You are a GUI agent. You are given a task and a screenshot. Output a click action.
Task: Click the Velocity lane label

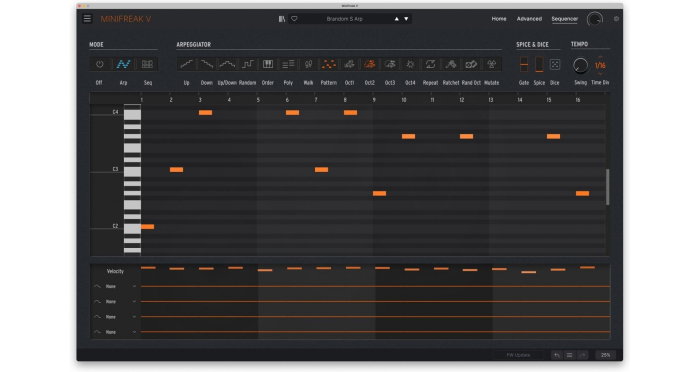point(115,271)
